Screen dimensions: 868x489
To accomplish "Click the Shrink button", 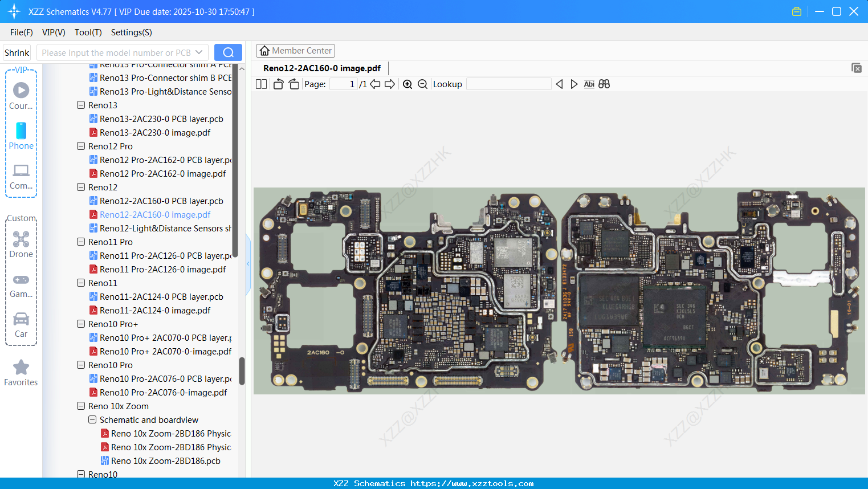I will tap(17, 52).
